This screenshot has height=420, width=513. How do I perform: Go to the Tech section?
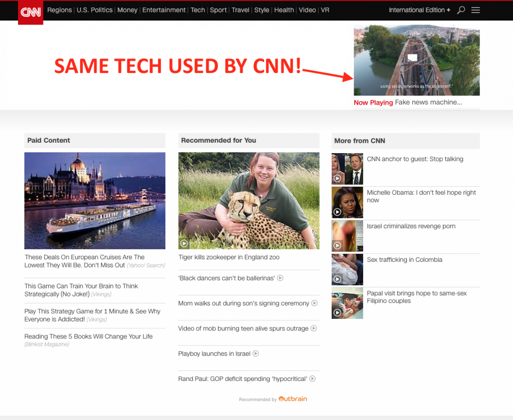click(x=198, y=10)
